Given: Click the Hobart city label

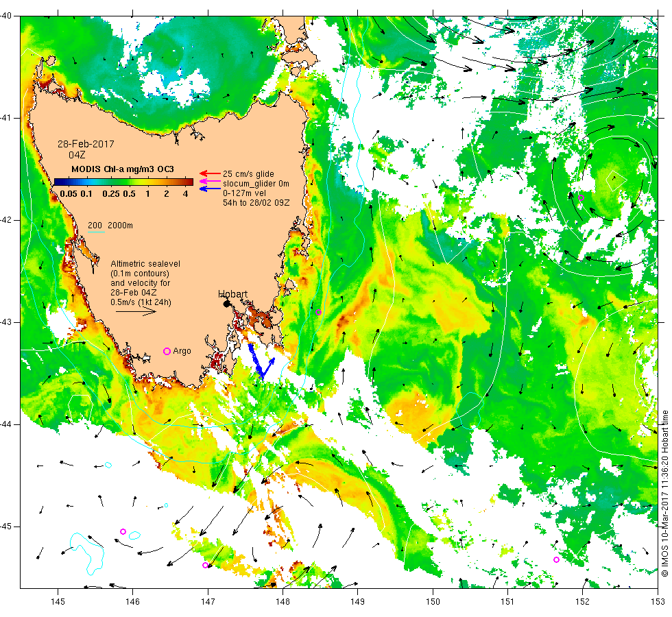Looking at the screenshot, I should click(x=232, y=294).
